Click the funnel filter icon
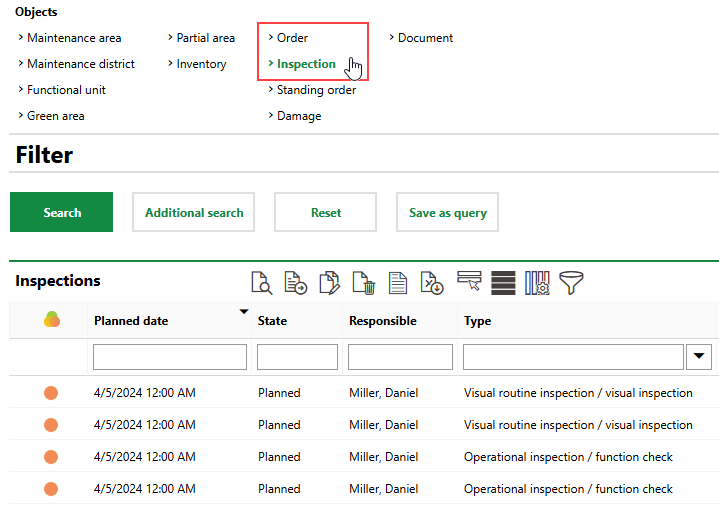Screen dimensions: 719x507 pyautogui.click(x=571, y=283)
